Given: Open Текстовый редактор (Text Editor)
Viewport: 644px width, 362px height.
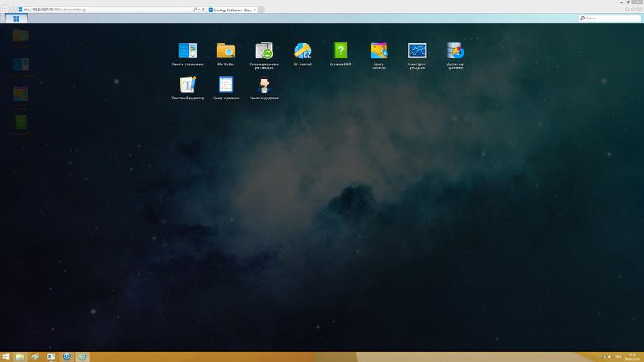Looking at the screenshot, I should pos(187,85).
